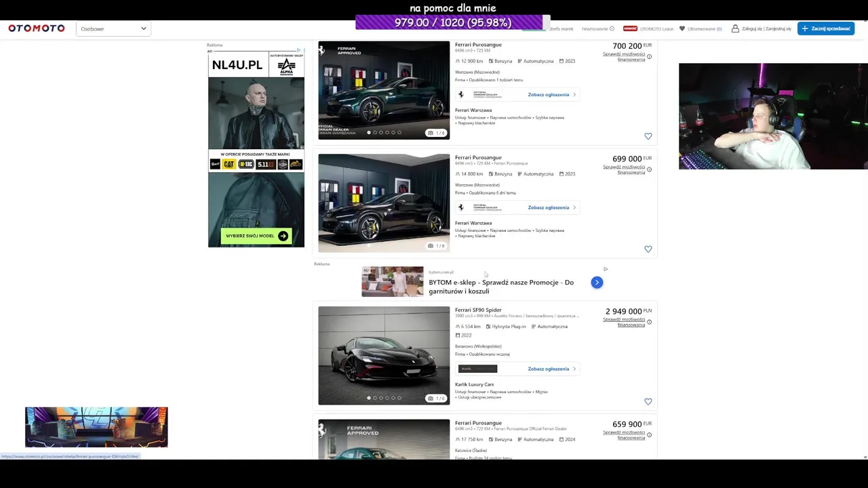The image size is (868, 488).
Task: Click the financing info icon for 700 200 EUR listing
Action: (649, 57)
